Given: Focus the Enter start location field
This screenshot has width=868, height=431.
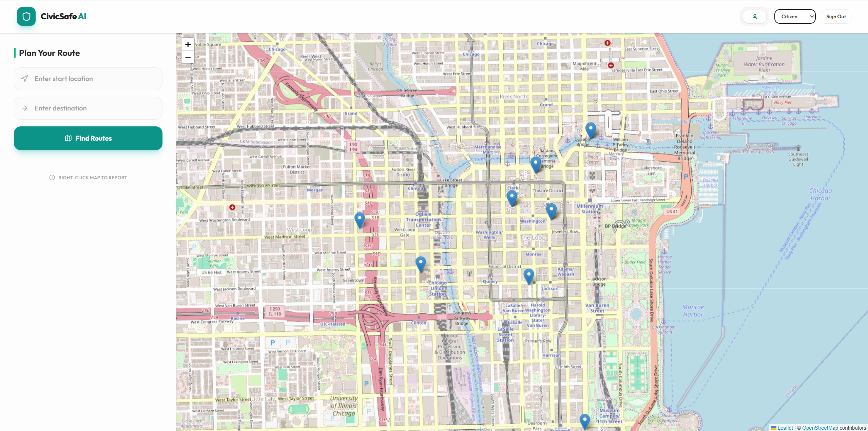Looking at the screenshot, I should coord(88,79).
